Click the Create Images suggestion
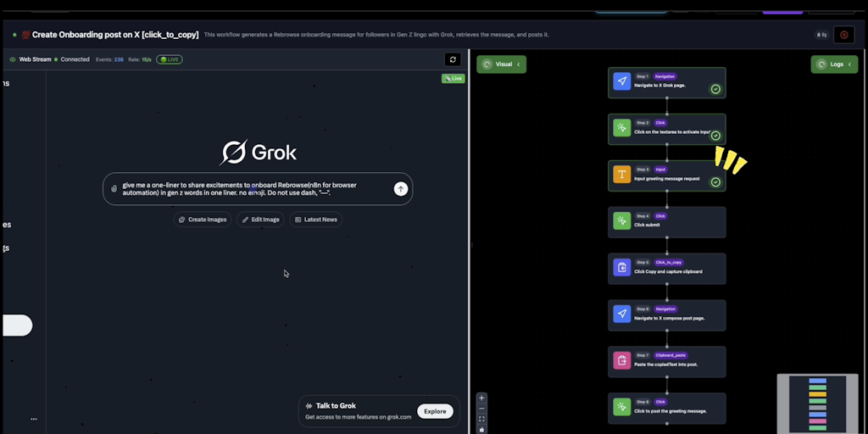 pos(203,220)
